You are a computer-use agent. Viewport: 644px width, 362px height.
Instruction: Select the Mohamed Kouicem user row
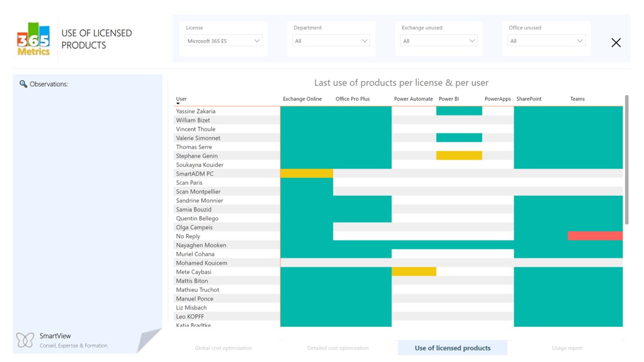[202, 263]
